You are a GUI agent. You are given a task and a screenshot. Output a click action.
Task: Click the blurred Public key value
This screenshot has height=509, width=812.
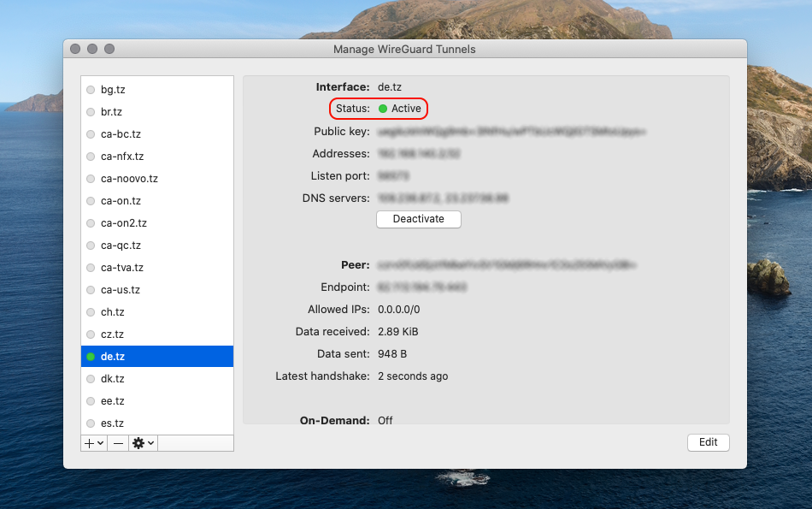point(511,132)
